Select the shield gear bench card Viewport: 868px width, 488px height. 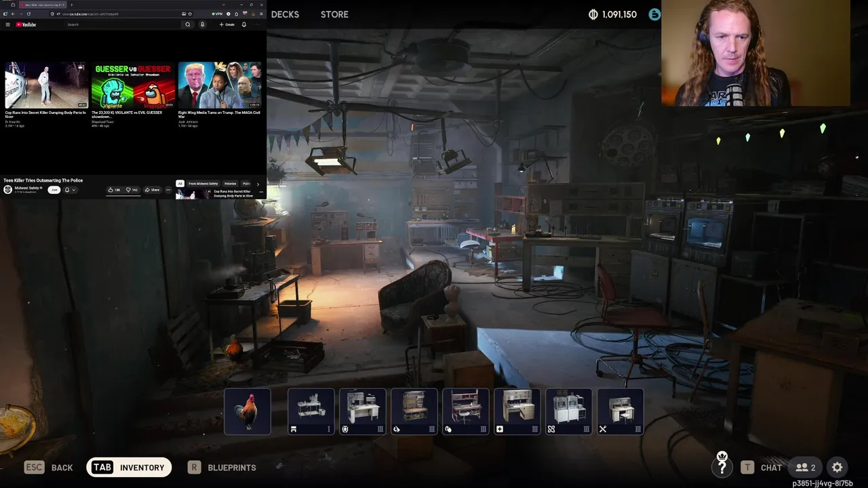tap(363, 411)
